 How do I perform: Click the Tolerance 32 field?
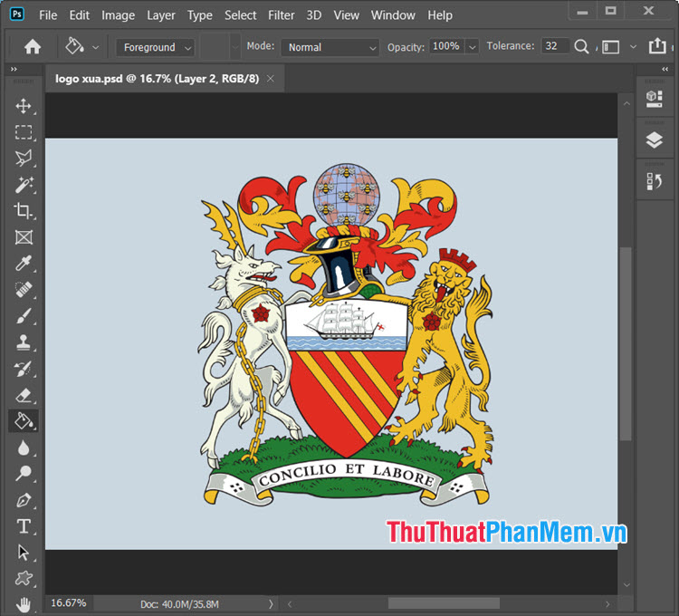[x=554, y=46]
